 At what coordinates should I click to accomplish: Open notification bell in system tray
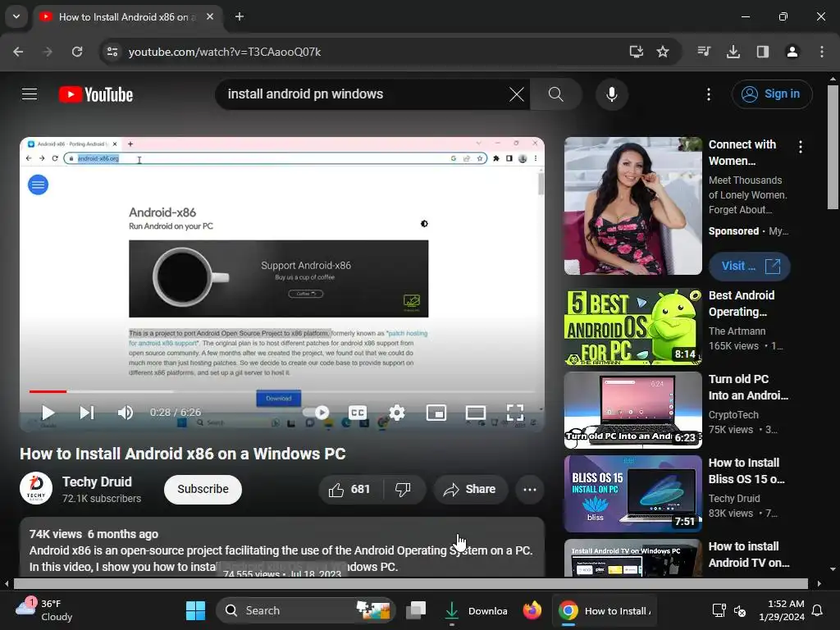pyautogui.click(x=818, y=610)
